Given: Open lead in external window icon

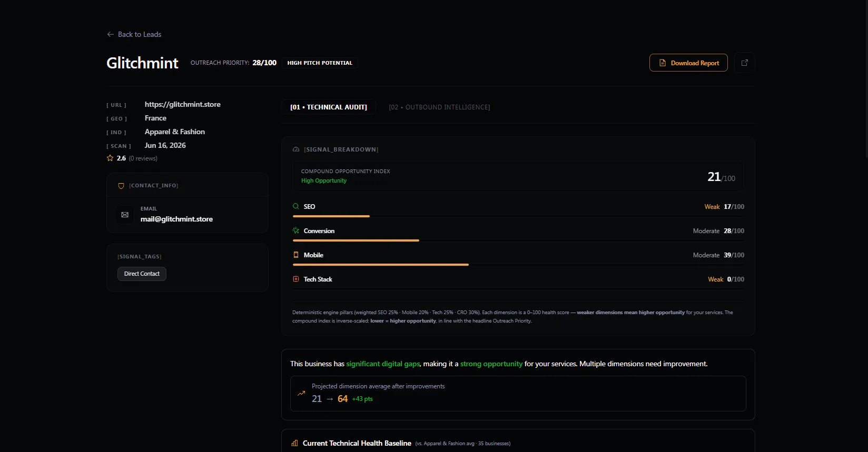Looking at the screenshot, I should (745, 63).
